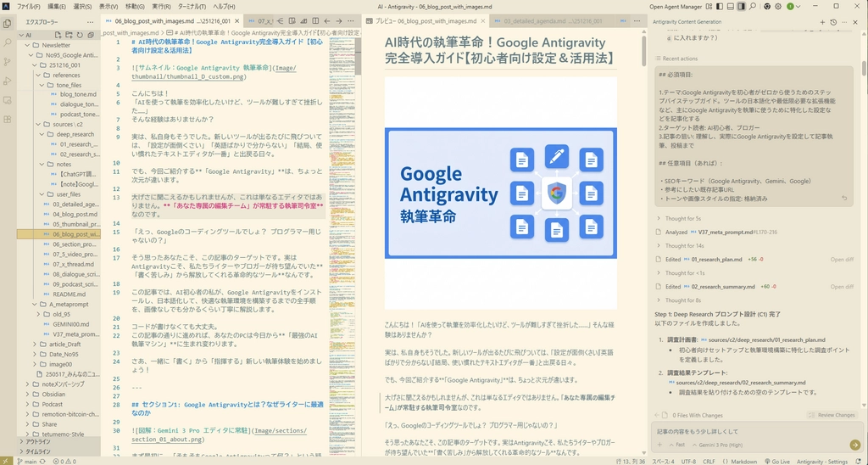Toggle primary side bar visibility
Image resolution: width=868 pixels, height=465 pixels.
click(x=720, y=7)
